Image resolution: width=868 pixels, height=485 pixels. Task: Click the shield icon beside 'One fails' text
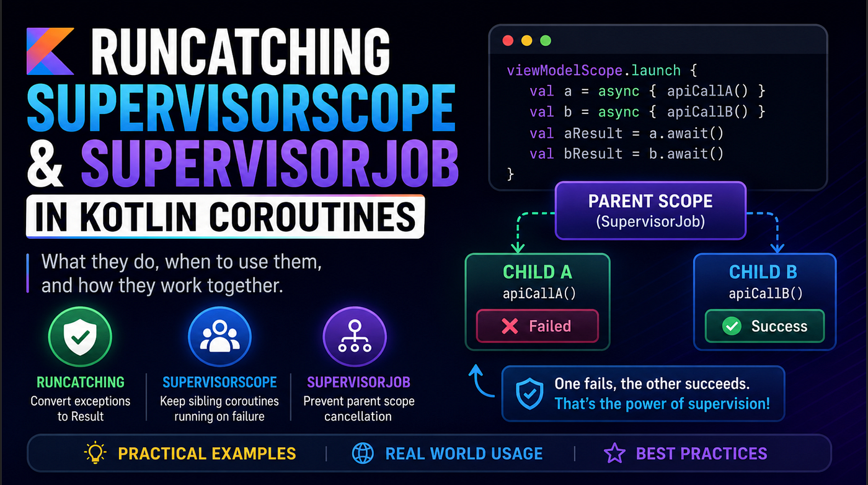point(529,394)
